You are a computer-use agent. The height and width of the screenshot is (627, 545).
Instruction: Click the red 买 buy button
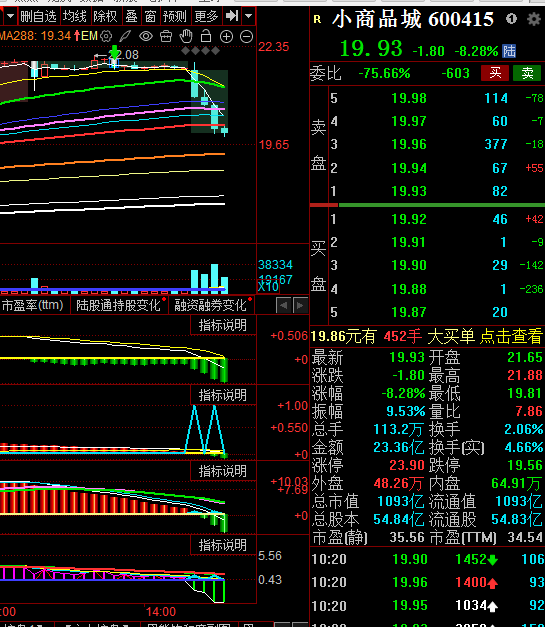coord(495,73)
